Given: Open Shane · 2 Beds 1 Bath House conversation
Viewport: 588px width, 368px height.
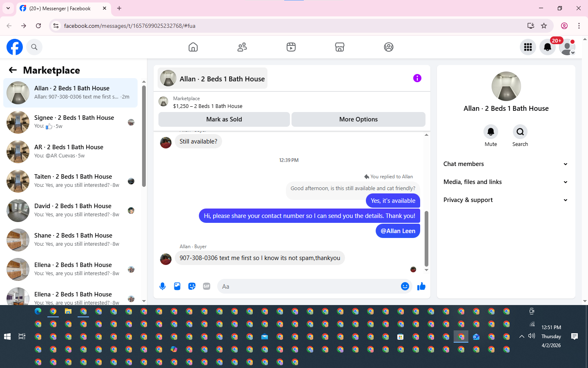Looking at the screenshot, I should click(70, 240).
